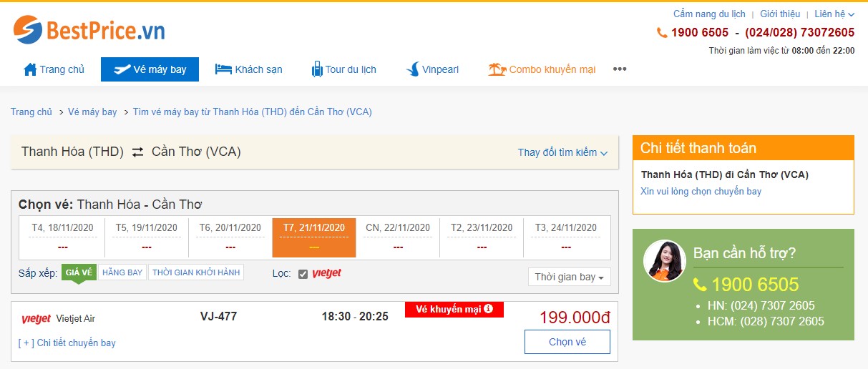The width and height of the screenshot is (868, 369).
Task: Click the bed icon beside Khách sạn
Action: (223, 69)
